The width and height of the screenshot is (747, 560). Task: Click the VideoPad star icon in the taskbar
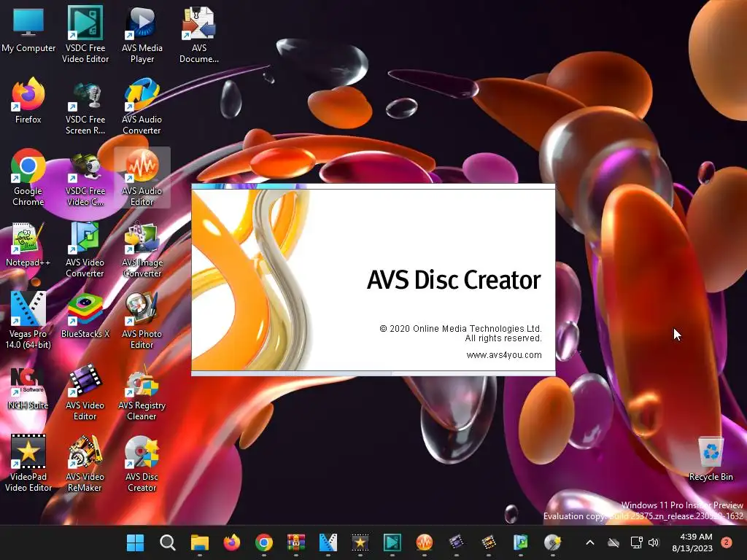360,542
